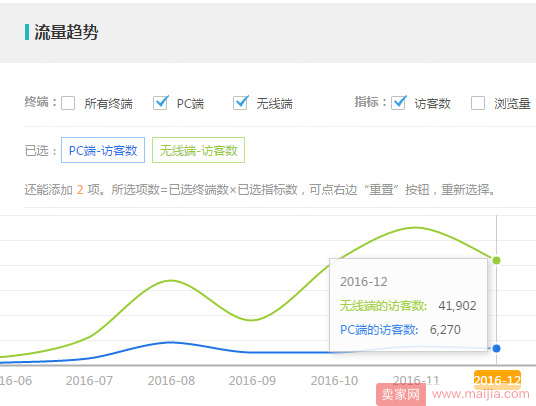536x406 pixels.
Task: Enable the 浏览量 indicator checkbox
Action: click(x=478, y=103)
